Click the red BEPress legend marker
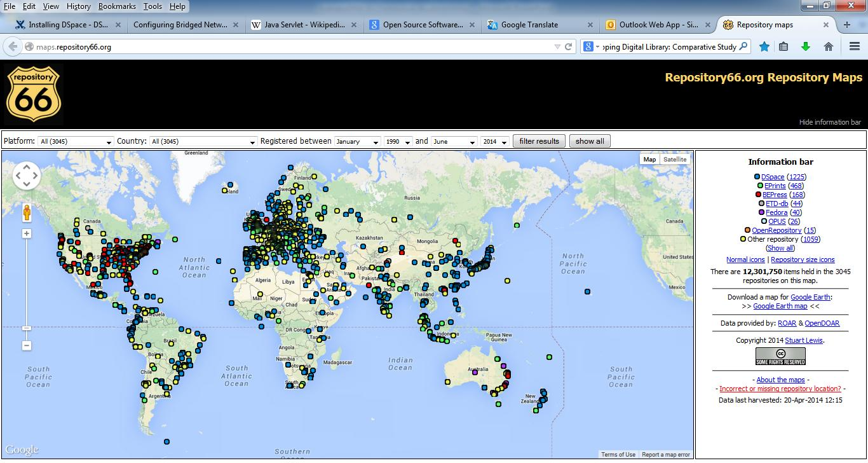 pos(759,195)
